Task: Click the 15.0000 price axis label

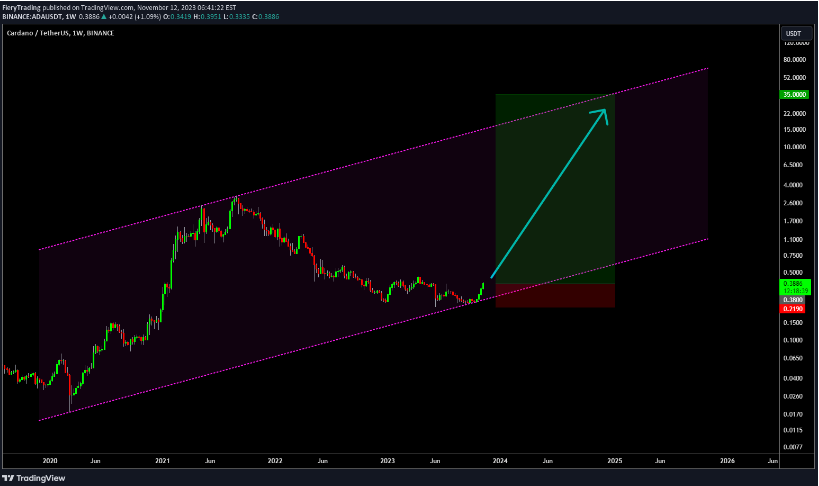Action: [794, 130]
